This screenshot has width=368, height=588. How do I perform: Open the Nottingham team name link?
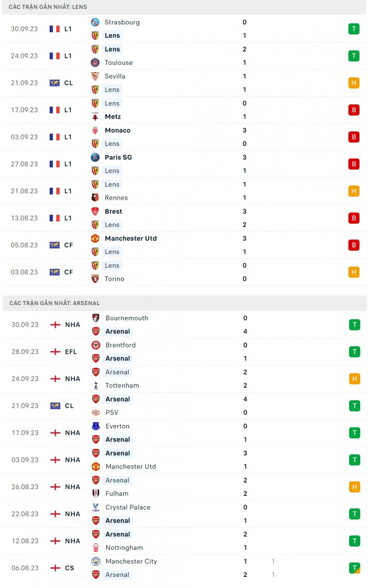tap(124, 548)
